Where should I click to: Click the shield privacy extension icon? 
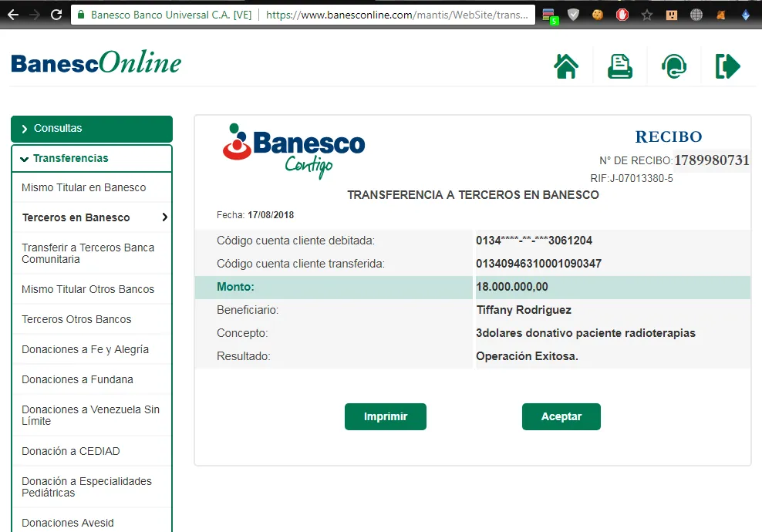[x=573, y=14]
